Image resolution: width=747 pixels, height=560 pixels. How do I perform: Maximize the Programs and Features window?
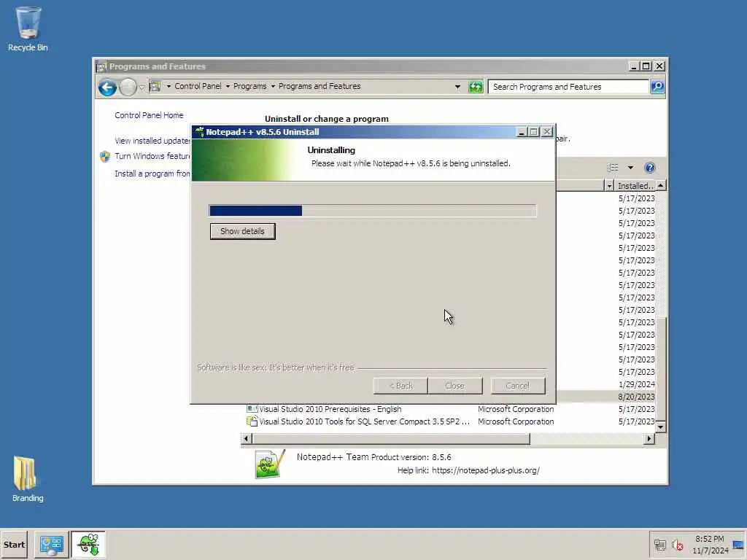click(646, 66)
